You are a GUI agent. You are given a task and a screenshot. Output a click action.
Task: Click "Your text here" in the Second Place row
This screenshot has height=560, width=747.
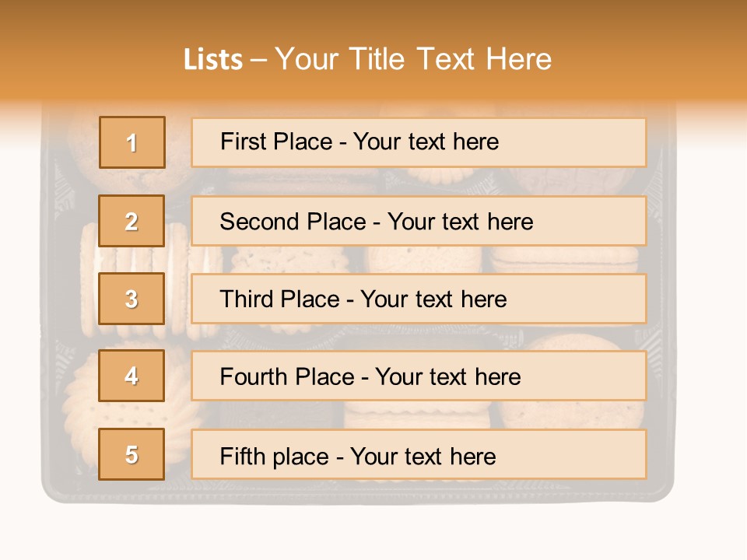point(461,222)
